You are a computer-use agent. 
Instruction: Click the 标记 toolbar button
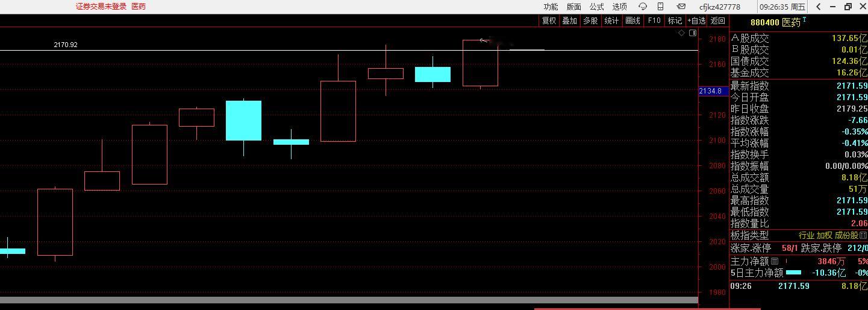[x=675, y=21]
